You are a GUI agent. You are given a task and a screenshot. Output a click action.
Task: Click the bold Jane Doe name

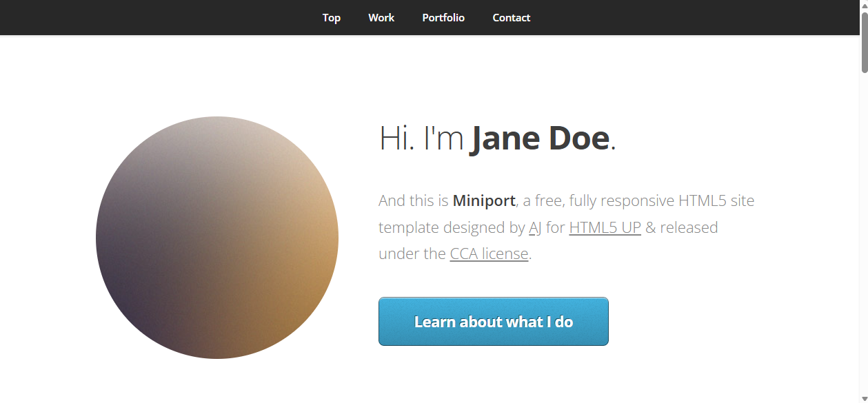tap(540, 138)
